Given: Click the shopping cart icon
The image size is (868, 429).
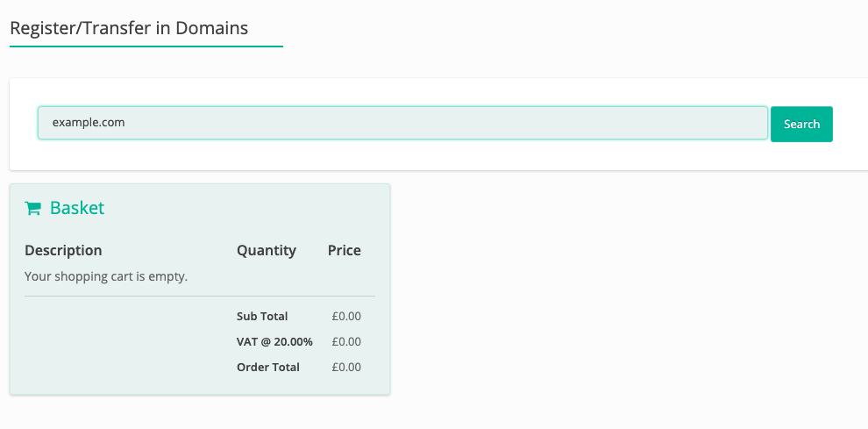Looking at the screenshot, I should point(33,208).
